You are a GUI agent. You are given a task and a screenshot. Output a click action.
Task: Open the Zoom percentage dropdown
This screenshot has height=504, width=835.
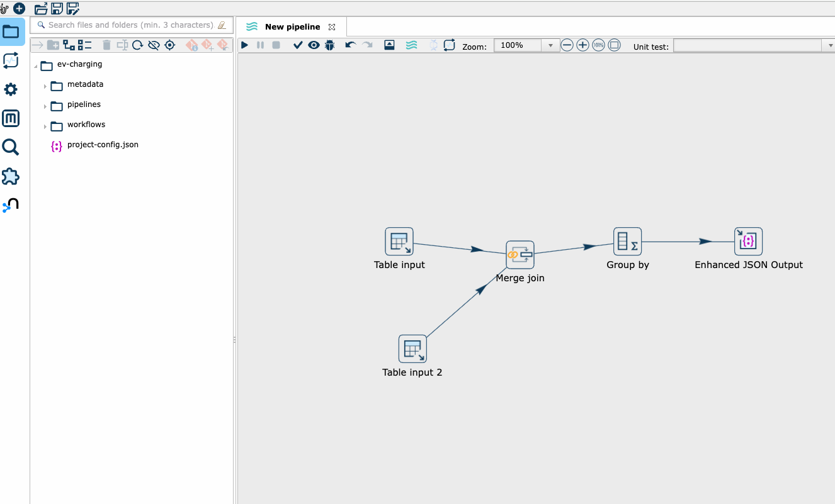pyautogui.click(x=550, y=46)
